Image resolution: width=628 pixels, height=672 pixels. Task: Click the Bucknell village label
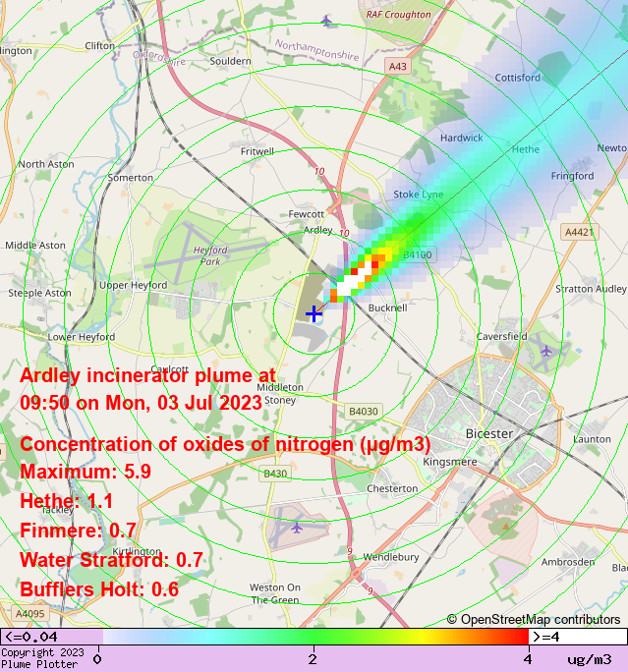(387, 308)
